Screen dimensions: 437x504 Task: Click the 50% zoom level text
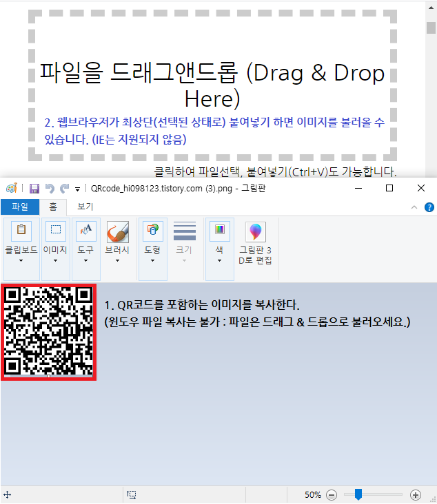(313, 494)
